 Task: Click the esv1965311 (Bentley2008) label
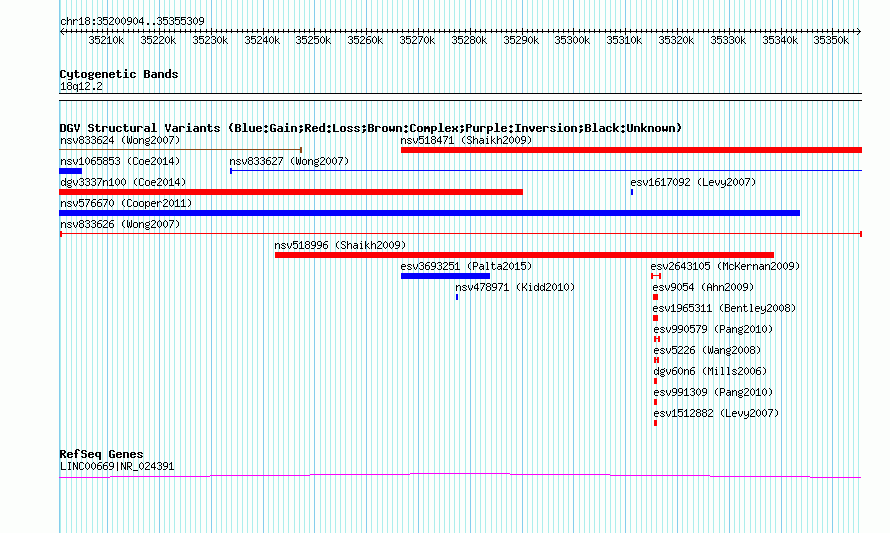(724, 308)
